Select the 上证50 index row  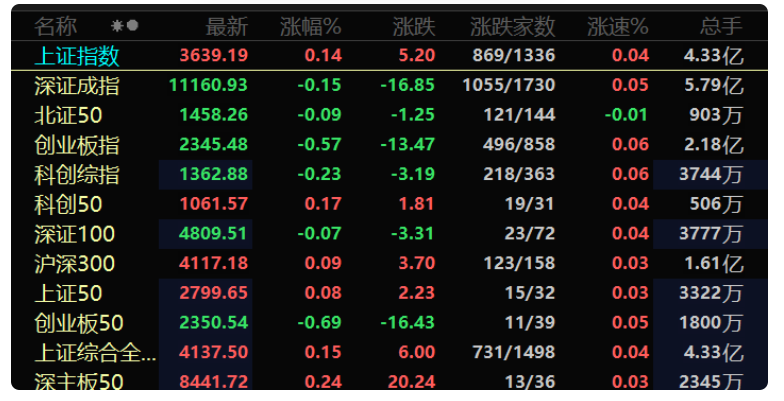click(389, 293)
